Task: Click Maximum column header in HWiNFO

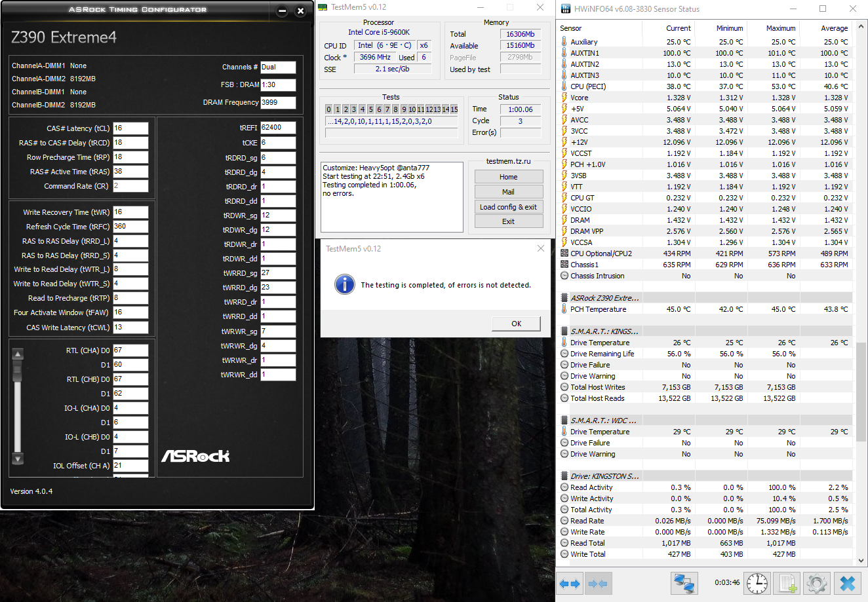Action: (773, 28)
